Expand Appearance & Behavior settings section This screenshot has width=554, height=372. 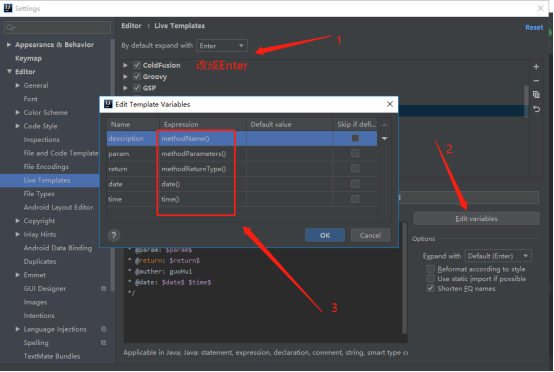point(9,45)
